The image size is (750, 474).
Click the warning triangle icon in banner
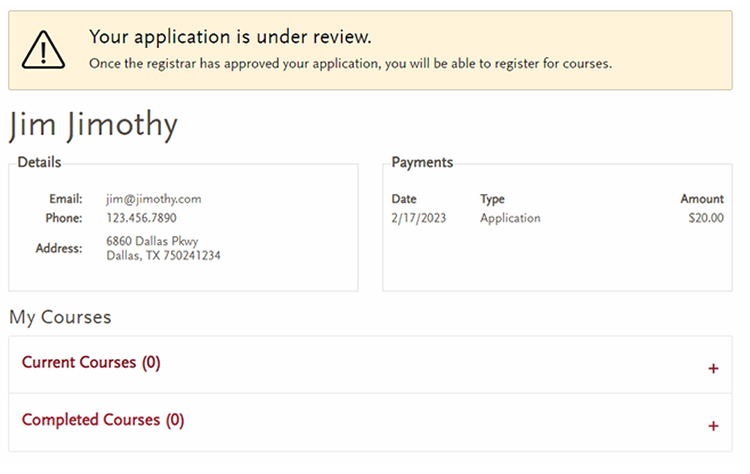pyautogui.click(x=44, y=50)
